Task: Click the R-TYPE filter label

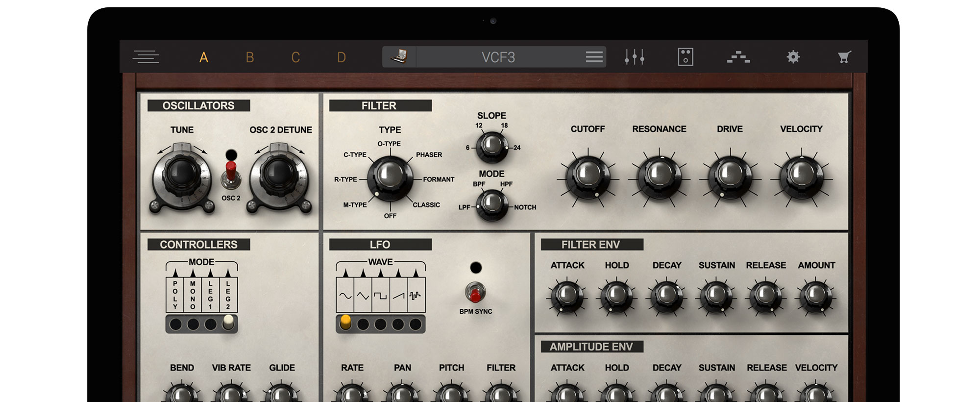Action: 345,179
